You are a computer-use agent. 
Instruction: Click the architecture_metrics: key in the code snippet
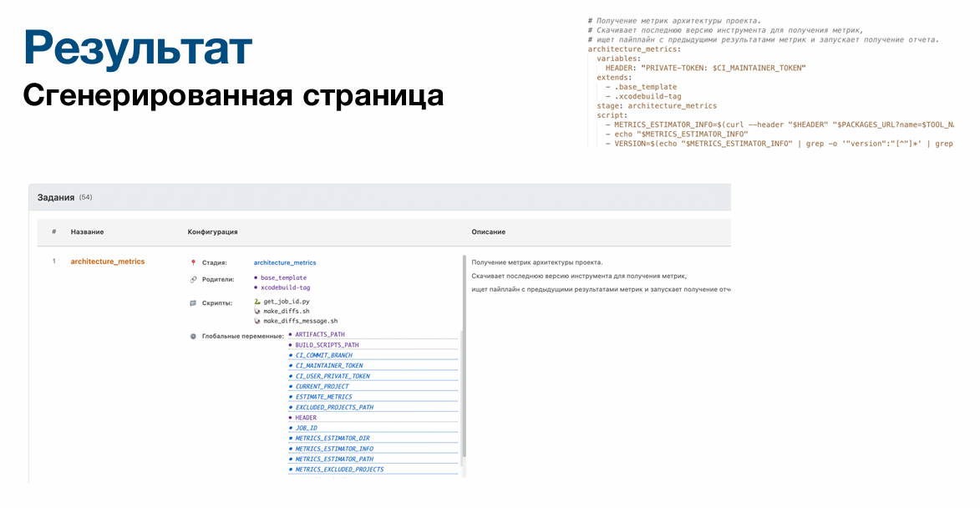634,49
